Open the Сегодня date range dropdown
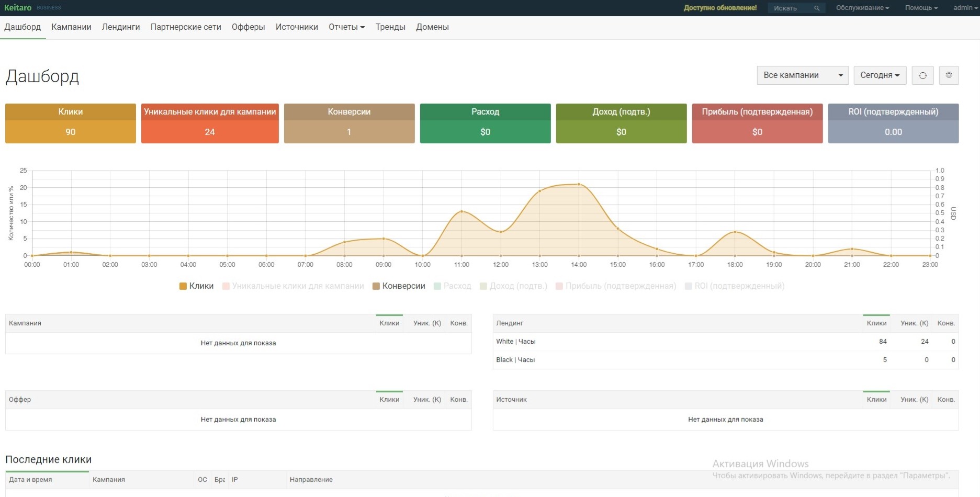 (880, 75)
